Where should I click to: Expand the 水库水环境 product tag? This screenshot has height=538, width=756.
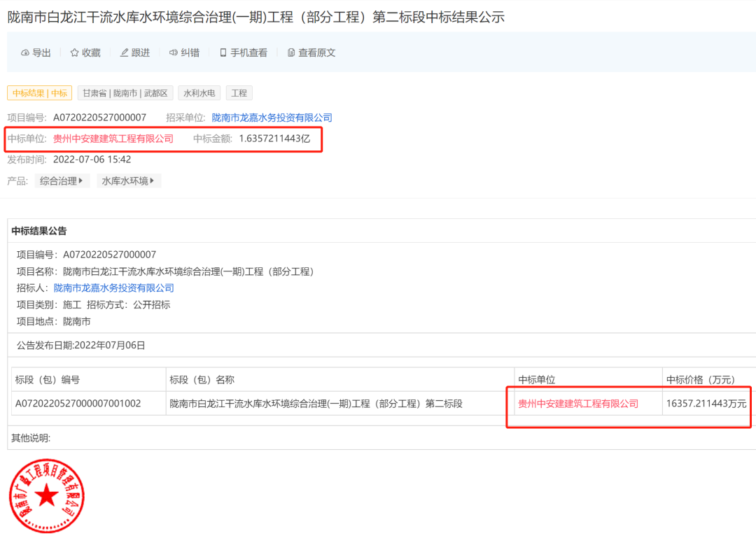pos(128,180)
